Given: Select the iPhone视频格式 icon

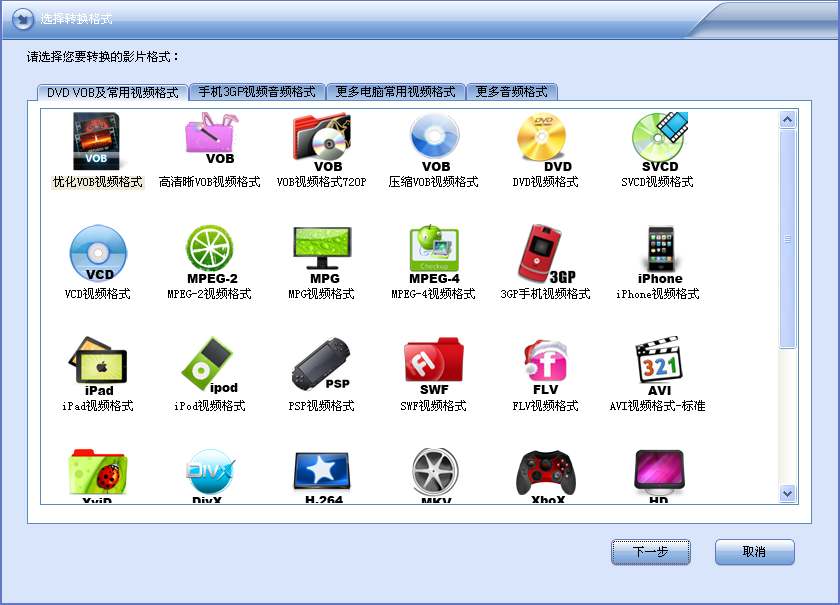Looking at the screenshot, I should tap(660, 255).
